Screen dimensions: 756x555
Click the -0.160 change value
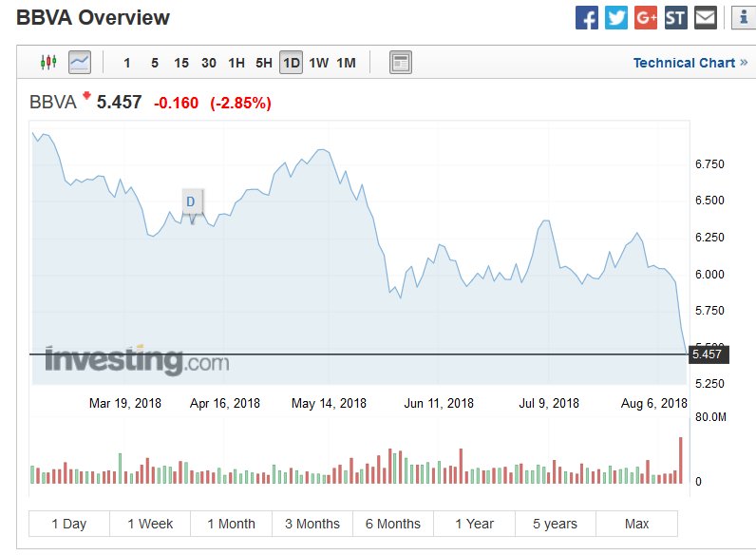point(176,103)
